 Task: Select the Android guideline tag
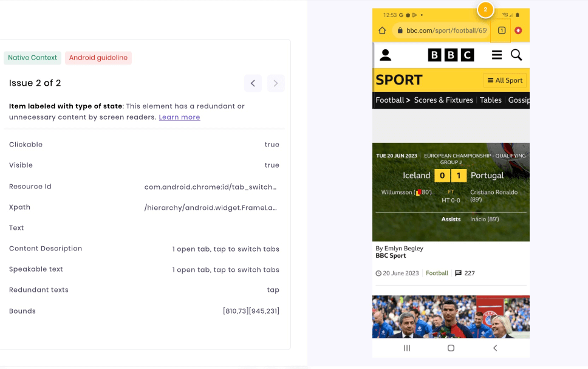click(98, 58)
